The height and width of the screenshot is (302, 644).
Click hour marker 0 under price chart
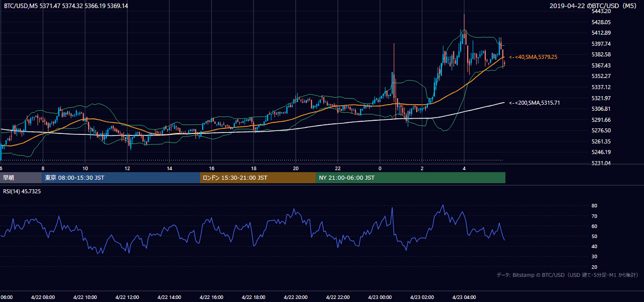pyautogui.click(x=380, y=168)
